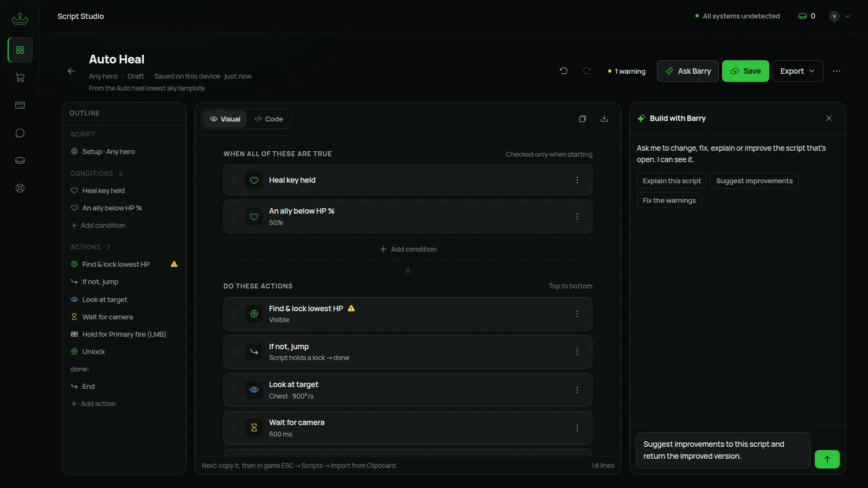
Task: Open the Export dropdown
Action: click(x=798, y=71)
